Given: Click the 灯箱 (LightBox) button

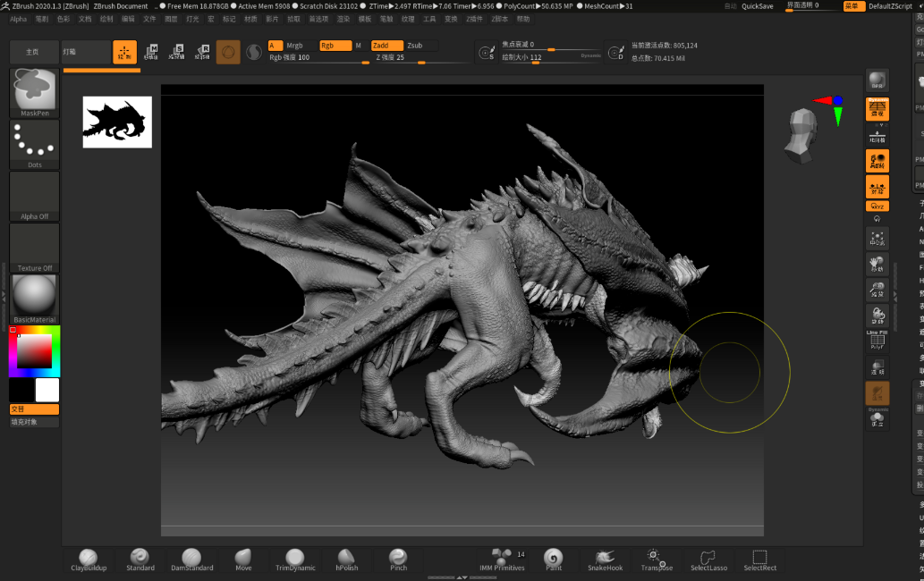Looking at the screenshot, I should click(86, 53).
